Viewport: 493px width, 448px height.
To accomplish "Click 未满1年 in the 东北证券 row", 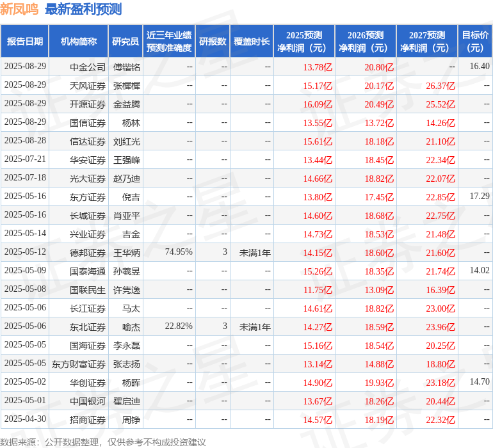I will [x=255, y=326].
